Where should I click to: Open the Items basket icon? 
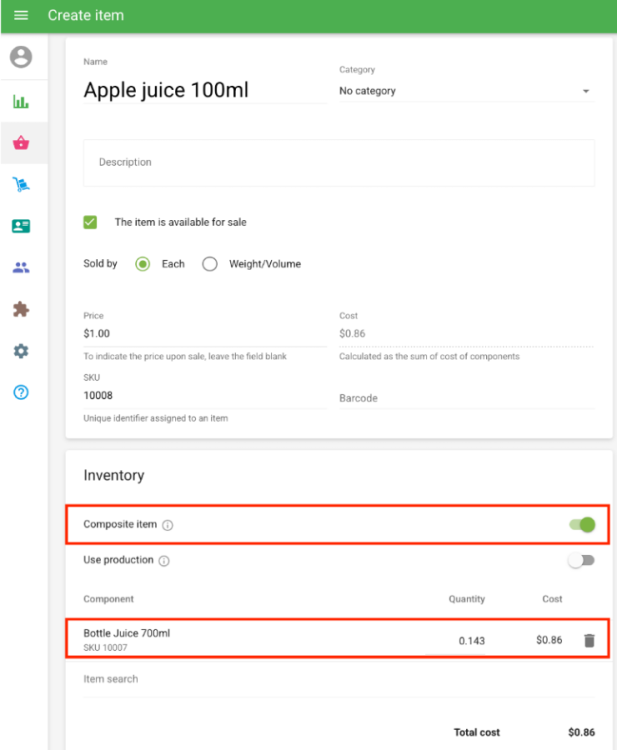pos(21,143)
